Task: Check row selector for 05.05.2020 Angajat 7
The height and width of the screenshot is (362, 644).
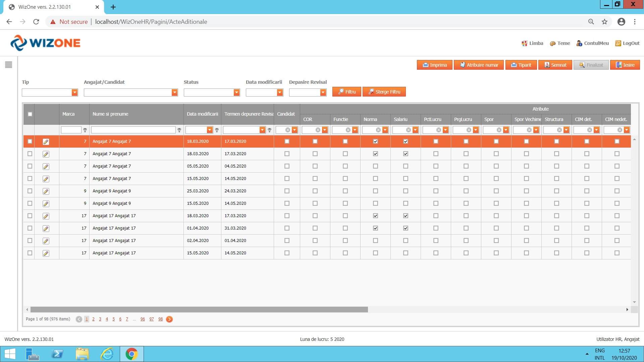Action: (30, 166)
